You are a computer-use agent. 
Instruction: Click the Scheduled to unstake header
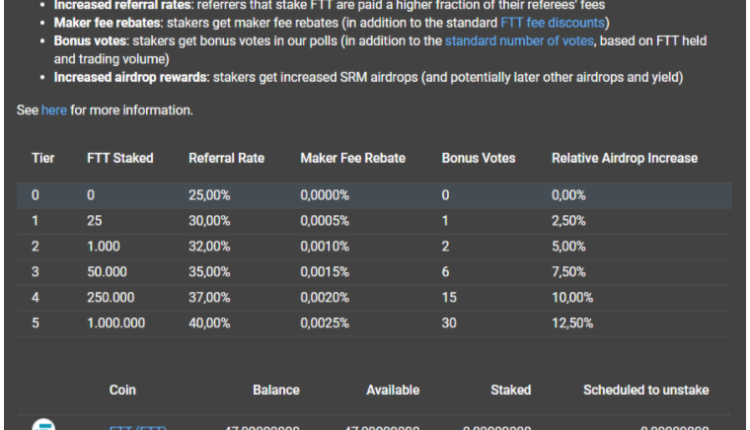(646, 390)
